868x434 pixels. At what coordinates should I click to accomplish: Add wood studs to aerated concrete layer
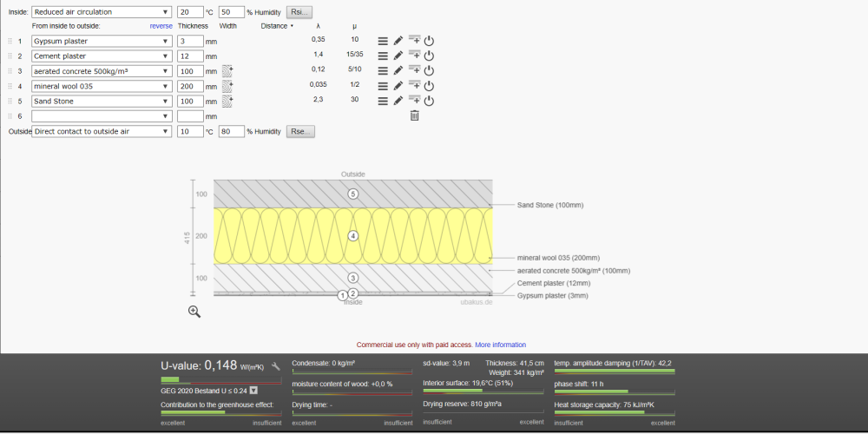click(227, 71)
